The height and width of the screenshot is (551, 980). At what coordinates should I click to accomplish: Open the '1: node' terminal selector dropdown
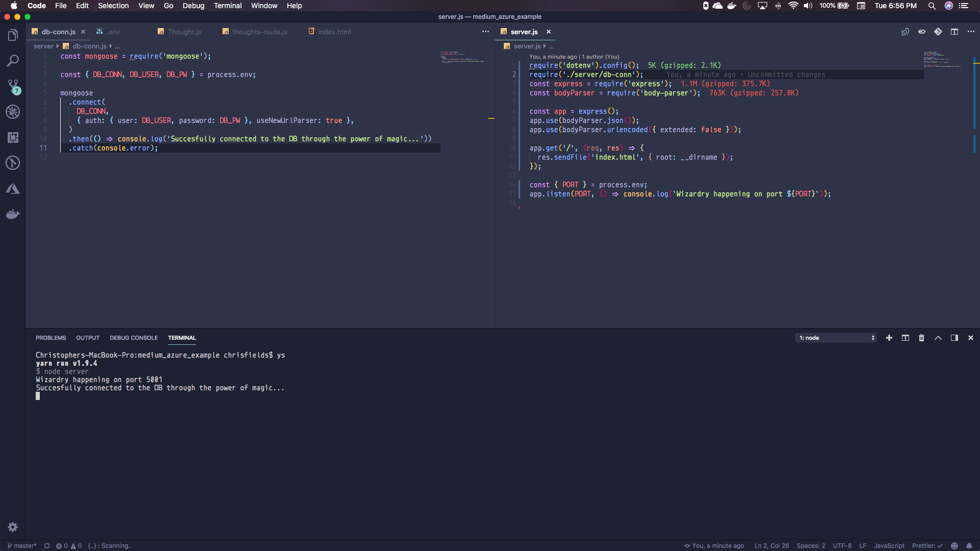(836, 338)
